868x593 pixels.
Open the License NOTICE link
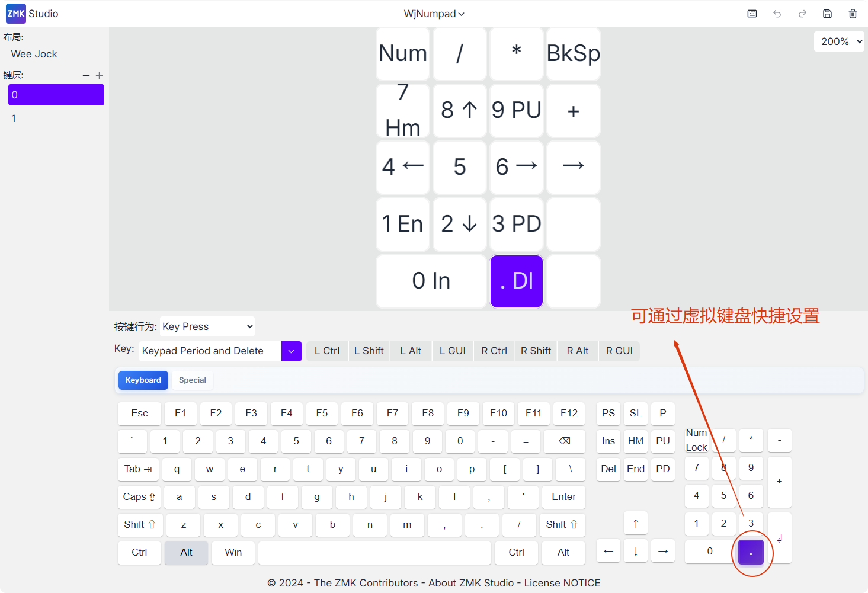(x=562, y=583)
